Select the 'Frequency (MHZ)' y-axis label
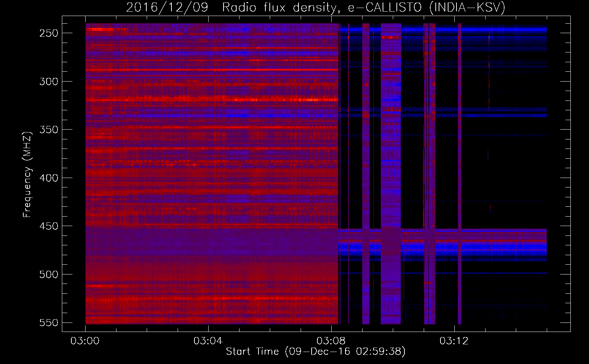Viewport: 589px width, 364px height. [x=27, y=174]
